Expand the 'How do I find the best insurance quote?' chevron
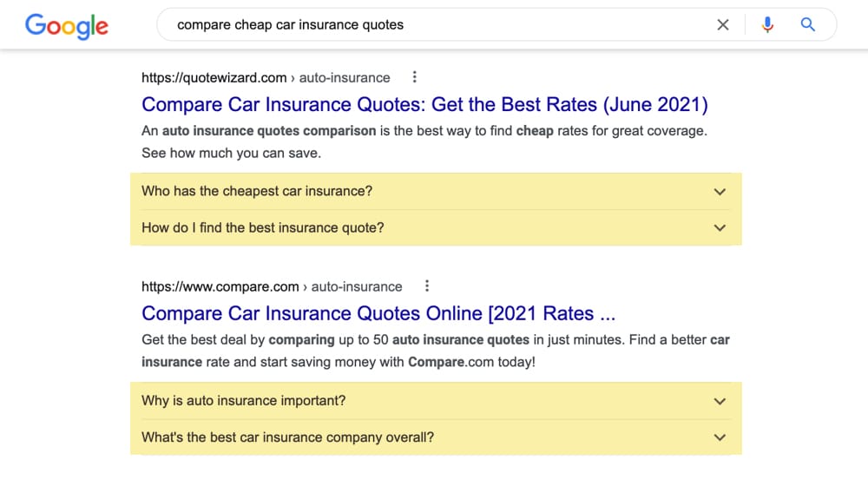 (719, 227)
